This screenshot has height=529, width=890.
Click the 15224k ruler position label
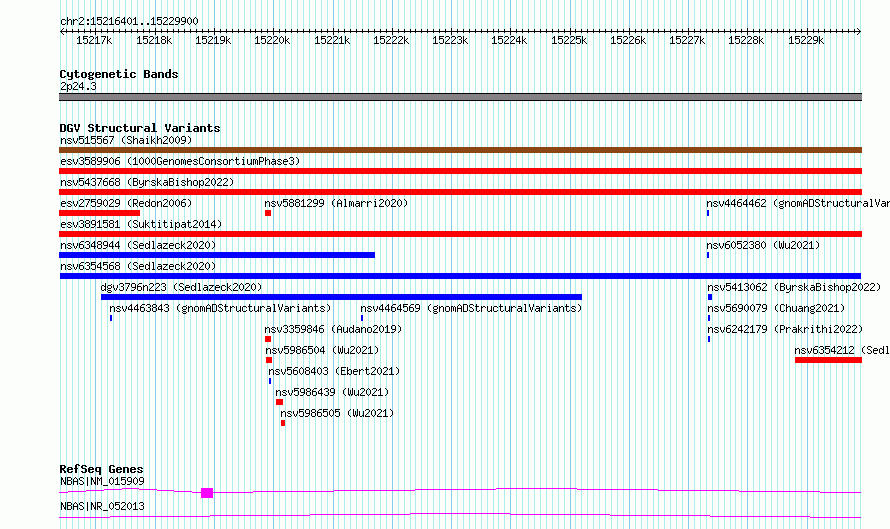point(509,40)
